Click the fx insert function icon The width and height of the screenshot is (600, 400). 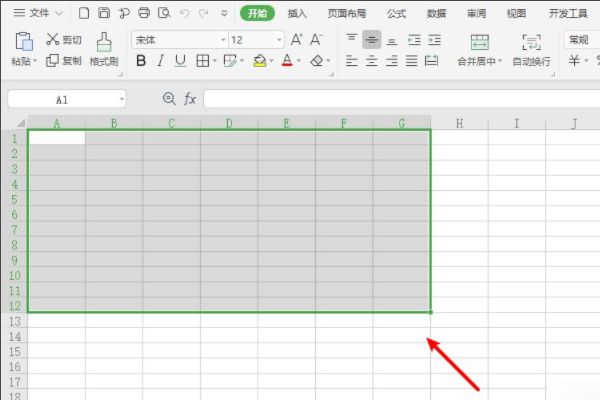point(190,99)
